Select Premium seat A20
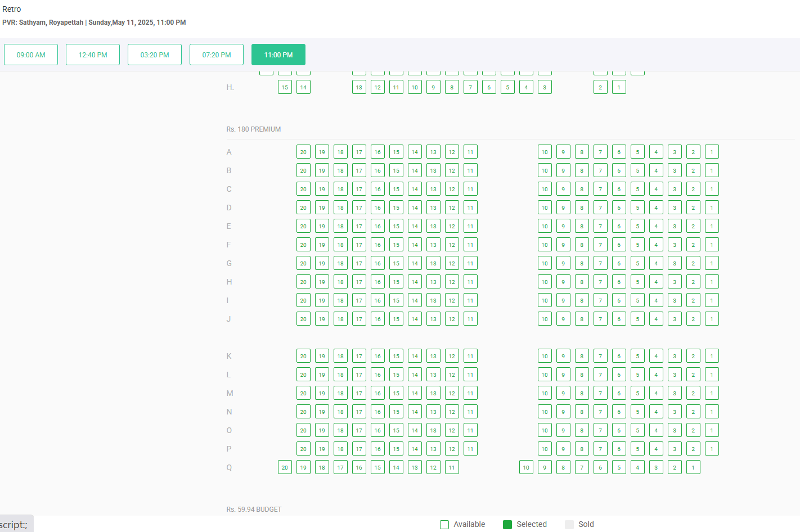 pyautogui.click(x=303, y=152)
